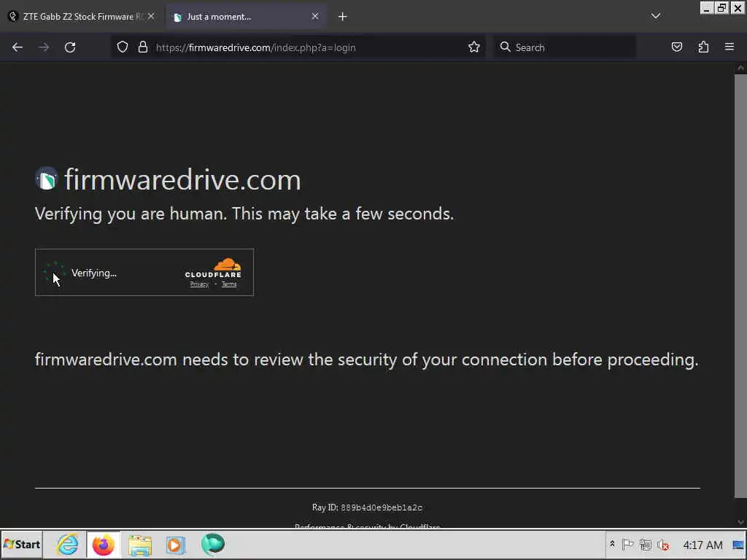Image resolution: width=747 pixels, height=560 pixels.
Task: Open the green globe app in taskbar
Action: tap(213, 544)
